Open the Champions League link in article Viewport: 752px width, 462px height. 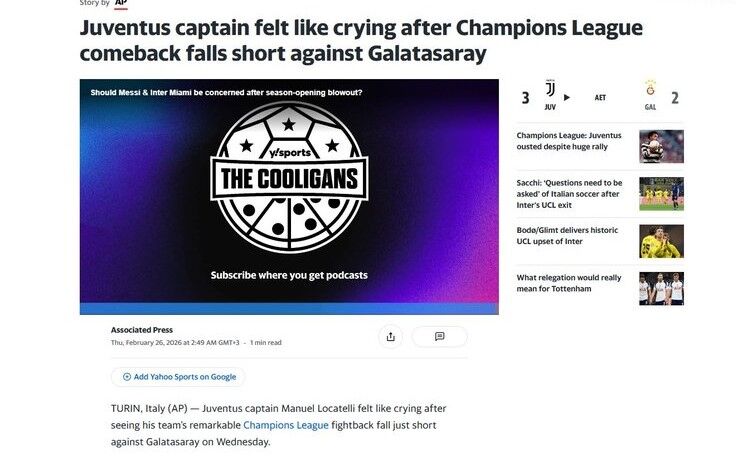[x=285, y=425]
